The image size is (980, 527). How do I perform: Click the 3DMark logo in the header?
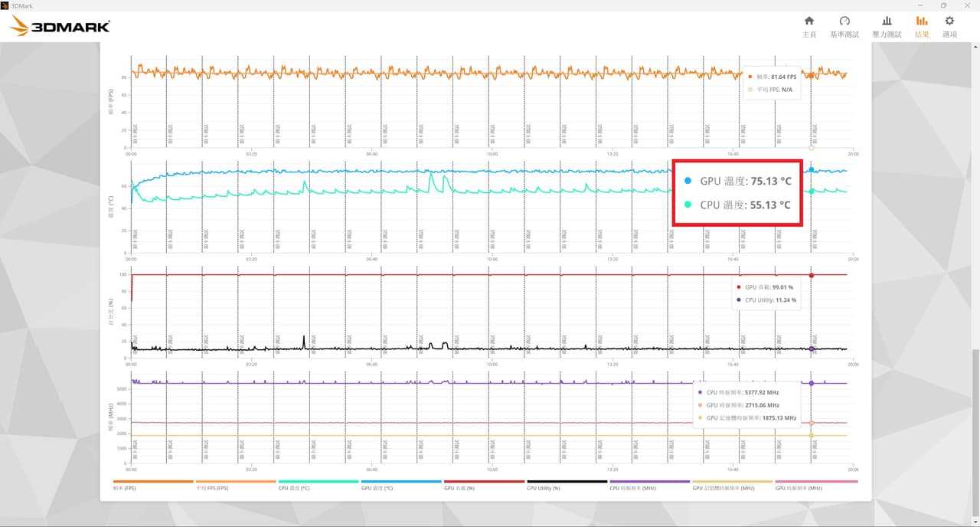click(60, 27)
